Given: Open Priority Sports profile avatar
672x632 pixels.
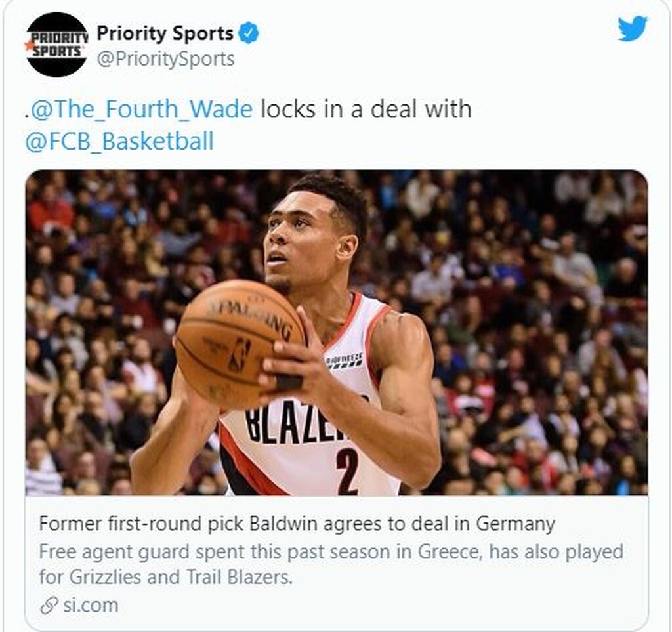Looking at the screenshot, I should point(56,45).
